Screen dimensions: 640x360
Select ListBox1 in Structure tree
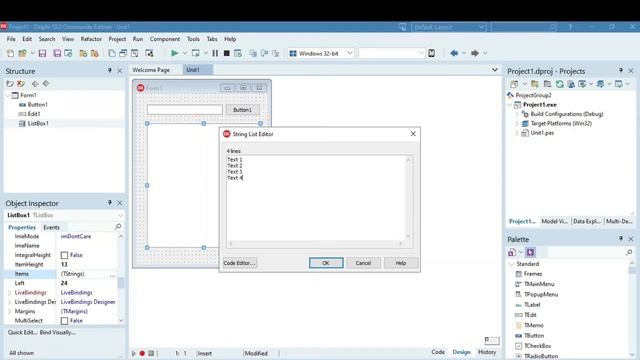(x=38, y=123)
